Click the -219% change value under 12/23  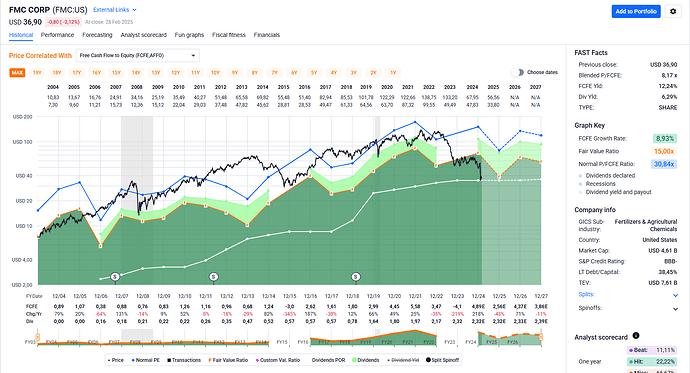click(457, 314)
